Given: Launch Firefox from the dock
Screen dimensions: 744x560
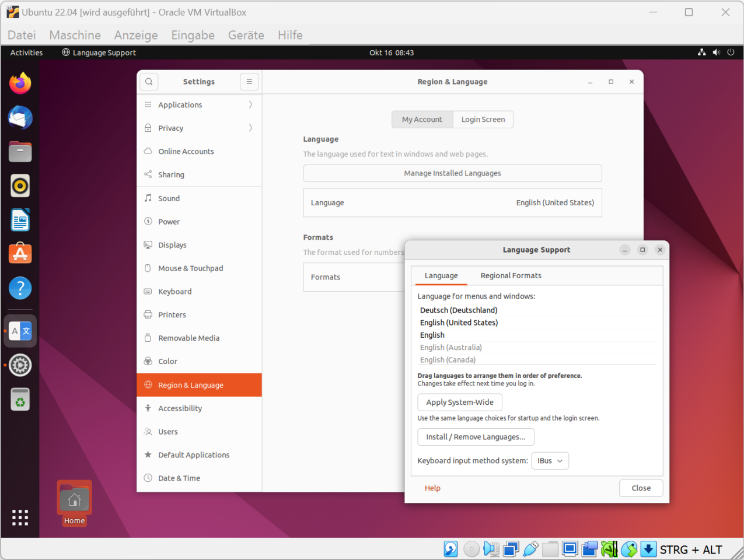Looking at the screenshot, I should point(20,83).
